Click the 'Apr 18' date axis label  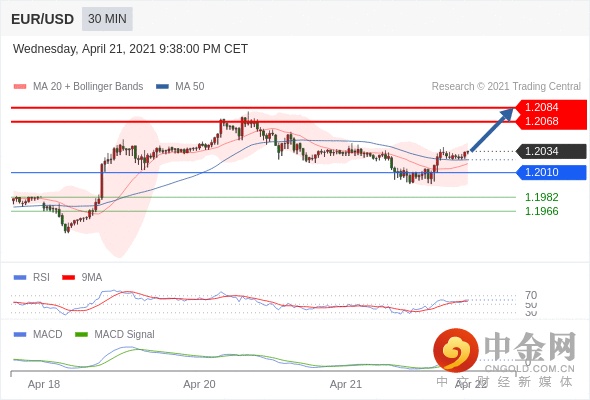pos(44,384)
